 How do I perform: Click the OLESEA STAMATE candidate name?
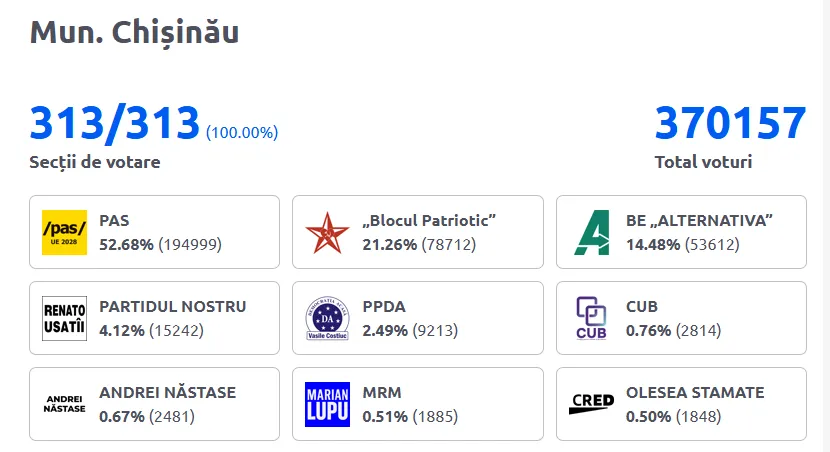(694, 393)
